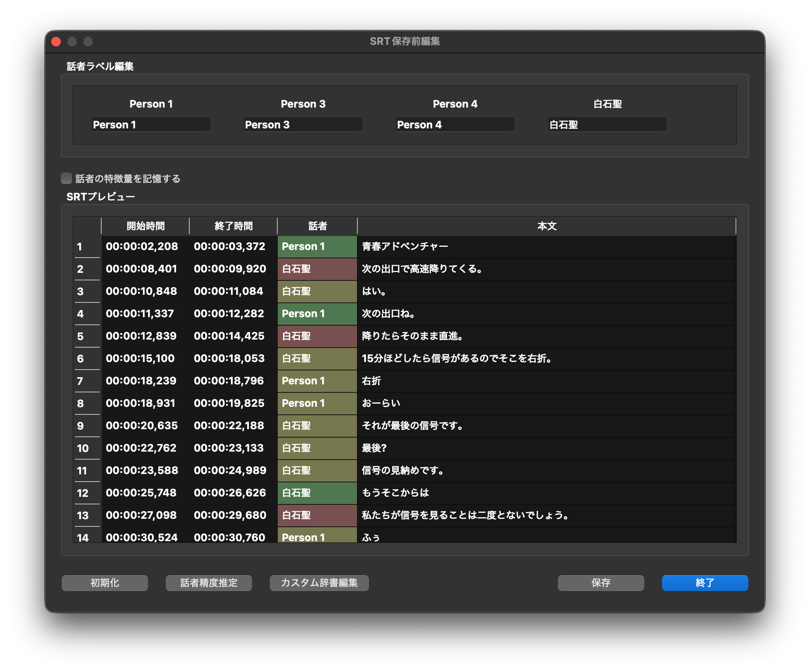
Task: Close the SRT保存前編集 window
Action: click(x=56, y=42)
